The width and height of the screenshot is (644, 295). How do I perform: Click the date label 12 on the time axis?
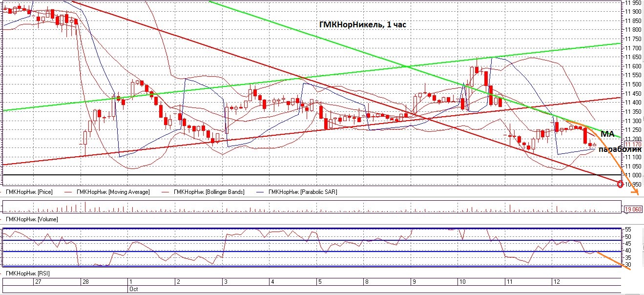tap(556, 282)
